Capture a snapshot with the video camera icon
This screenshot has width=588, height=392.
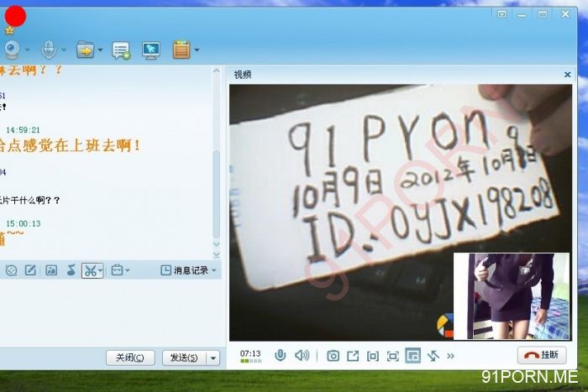(333, 356)
